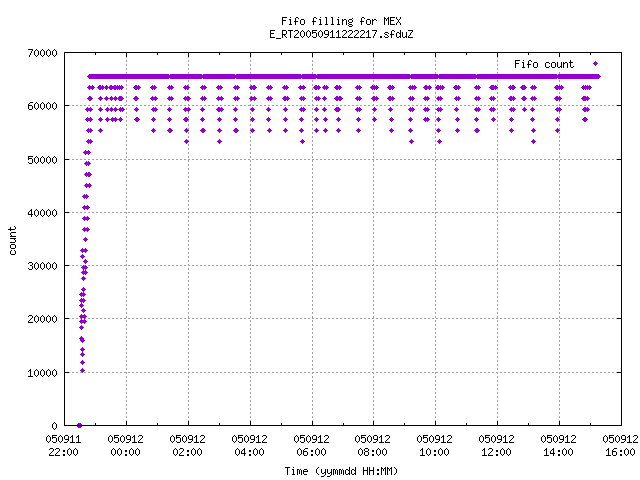
Task: Click the x-axis tick 050912 02:00
Action: click(188, 446)
